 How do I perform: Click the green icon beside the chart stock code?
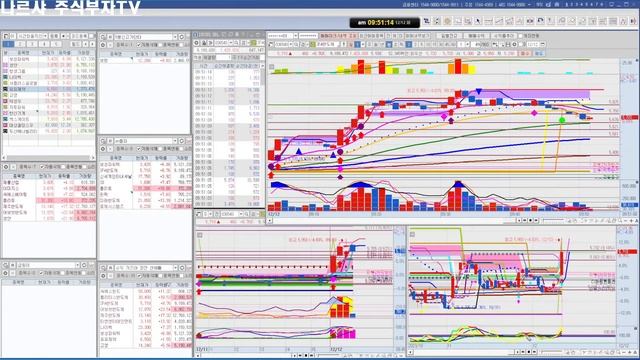[x=313, y=44]
